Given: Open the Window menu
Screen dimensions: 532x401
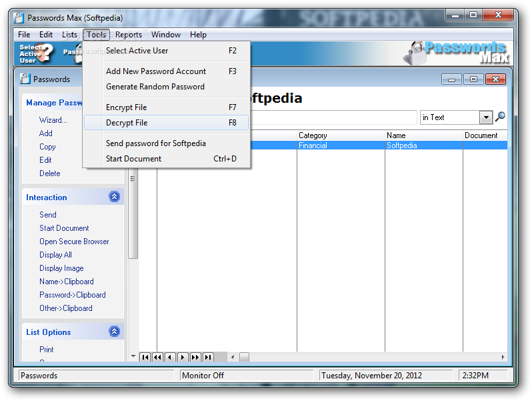Looking at the screenshot, I should pos(166,35).
